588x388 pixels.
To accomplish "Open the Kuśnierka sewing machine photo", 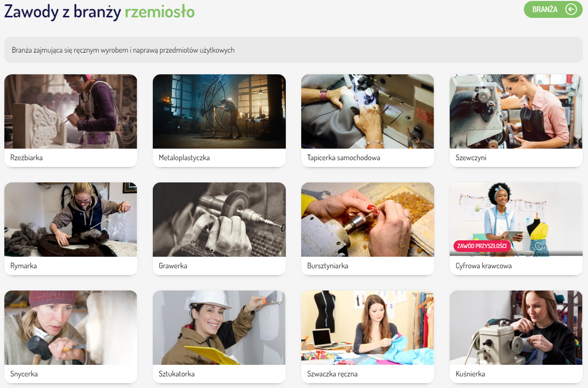I will point(516,328).
